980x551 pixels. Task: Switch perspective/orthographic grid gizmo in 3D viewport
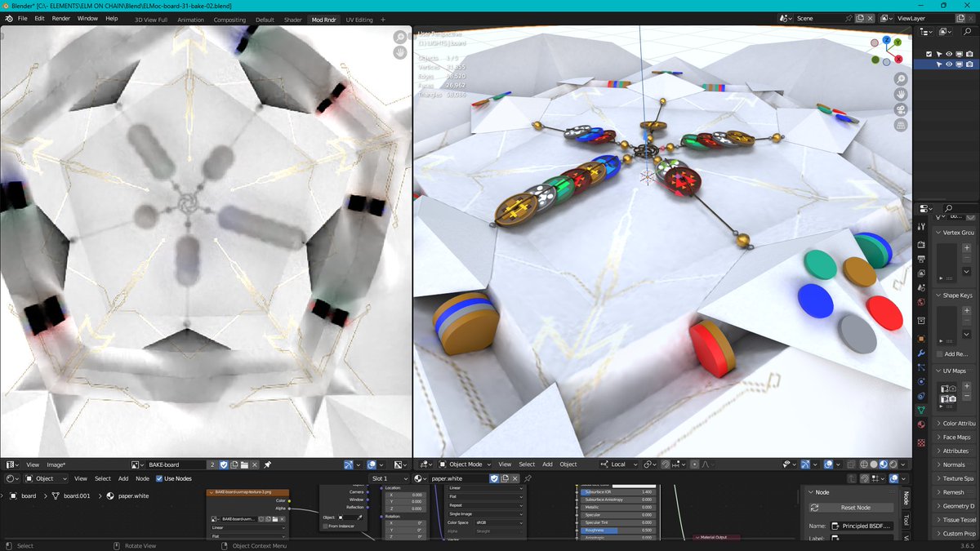tap(900, 126)
